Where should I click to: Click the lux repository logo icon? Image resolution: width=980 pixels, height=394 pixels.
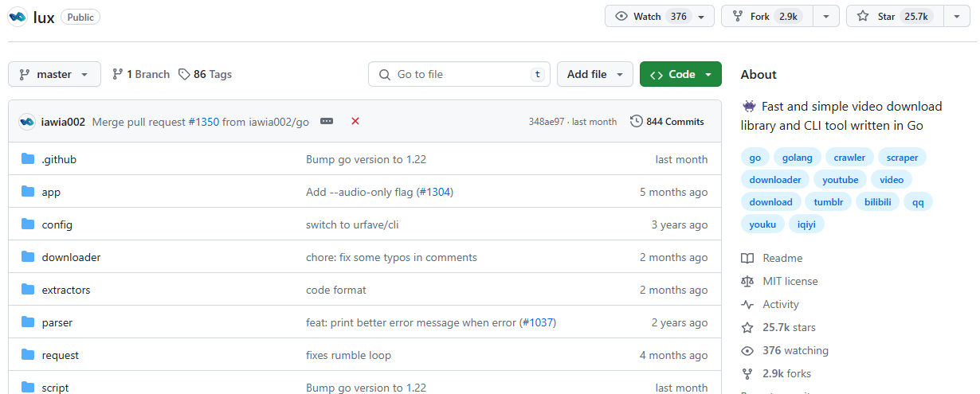(18, 17)
